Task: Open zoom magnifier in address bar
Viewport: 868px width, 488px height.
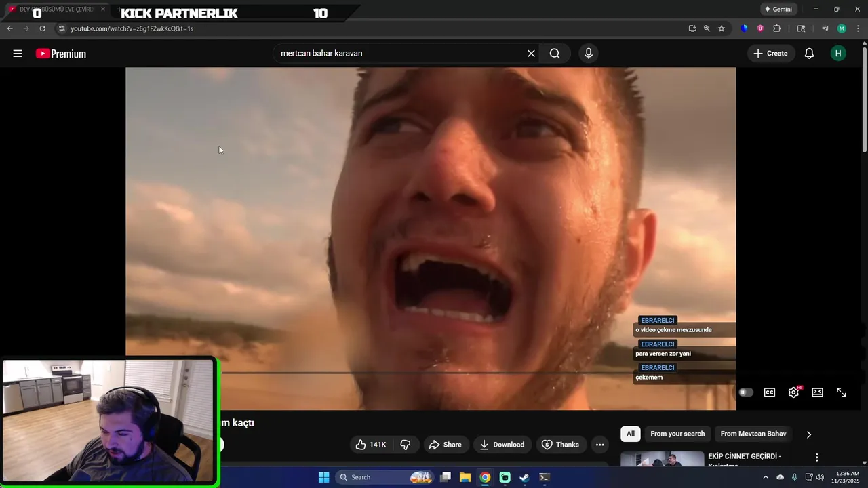Action: point(707,28)
